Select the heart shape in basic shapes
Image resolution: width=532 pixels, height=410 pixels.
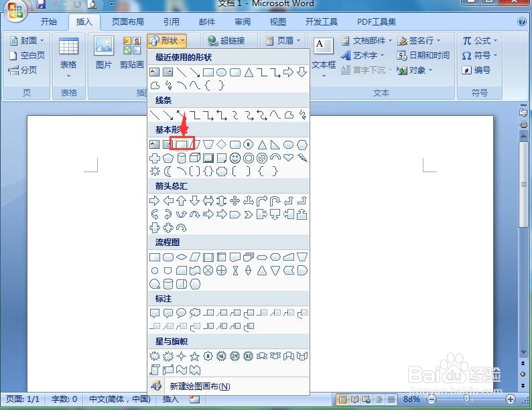(288, 157)
